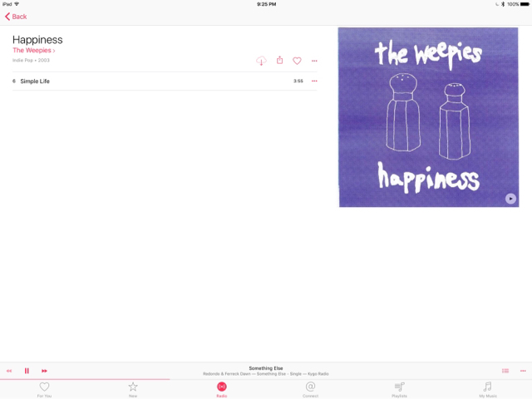Viewport: 532px width, 399px height.
Task: Switch to the Radio tab
Action: coord(222,390)
